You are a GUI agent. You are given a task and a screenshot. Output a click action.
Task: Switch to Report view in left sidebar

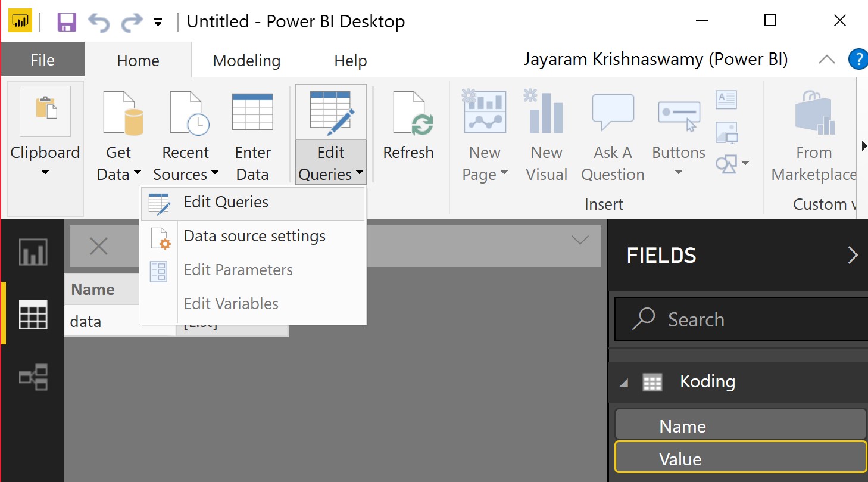pos(32,252)
